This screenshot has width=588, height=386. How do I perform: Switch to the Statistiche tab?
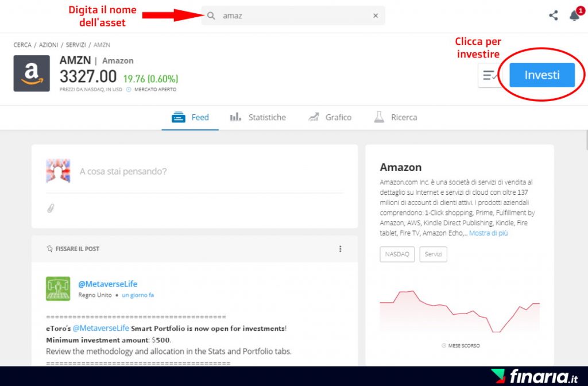(258, 117)
